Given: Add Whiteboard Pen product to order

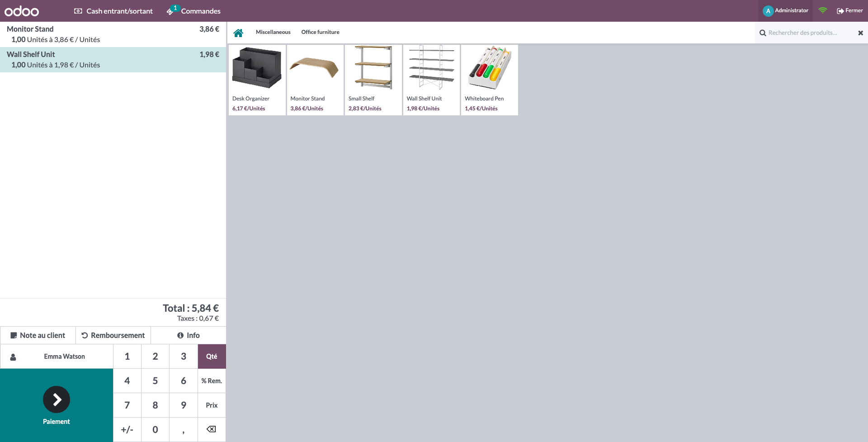Looking at the screenshot, I should (x=489, y=80).
